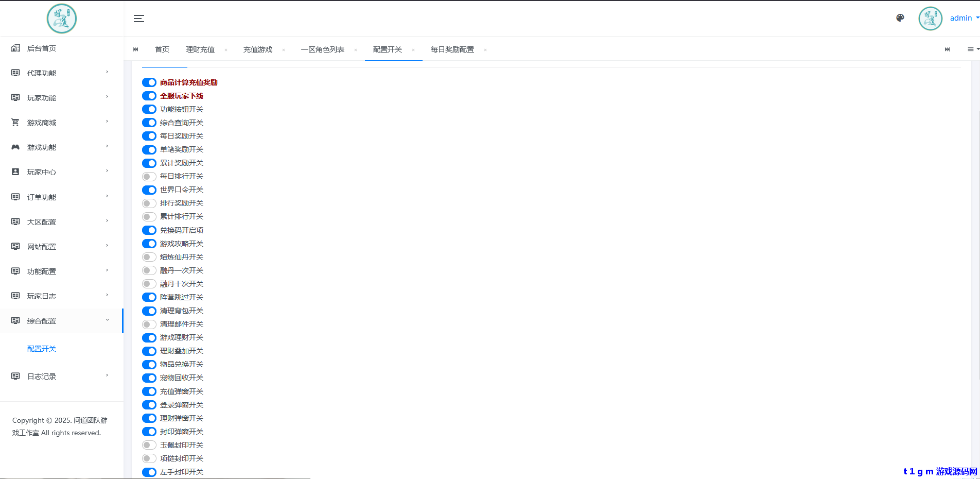Click the sidebar collapse hamburger icon

pyautogui.click(x=138, y=18)
